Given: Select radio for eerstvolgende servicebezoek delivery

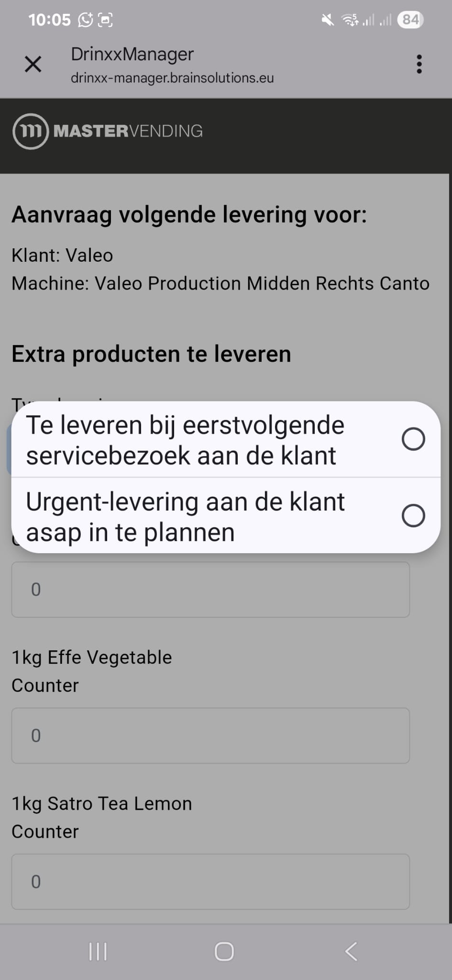Looking at the screenshot, I should click(413, 439).
